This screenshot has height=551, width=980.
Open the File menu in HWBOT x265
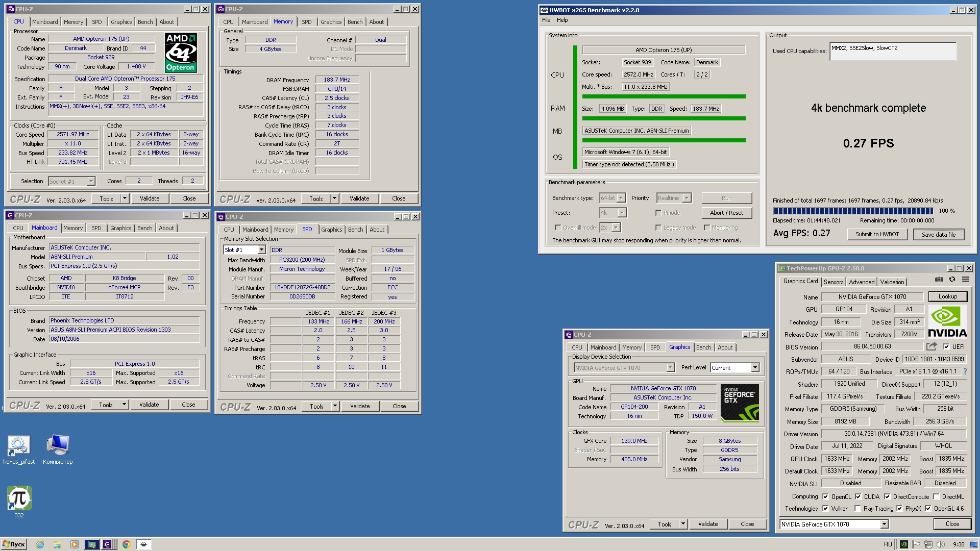click(546, 20)
